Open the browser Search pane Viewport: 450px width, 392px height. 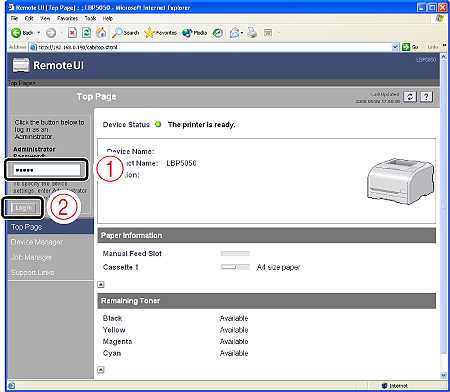coord(126,33)
